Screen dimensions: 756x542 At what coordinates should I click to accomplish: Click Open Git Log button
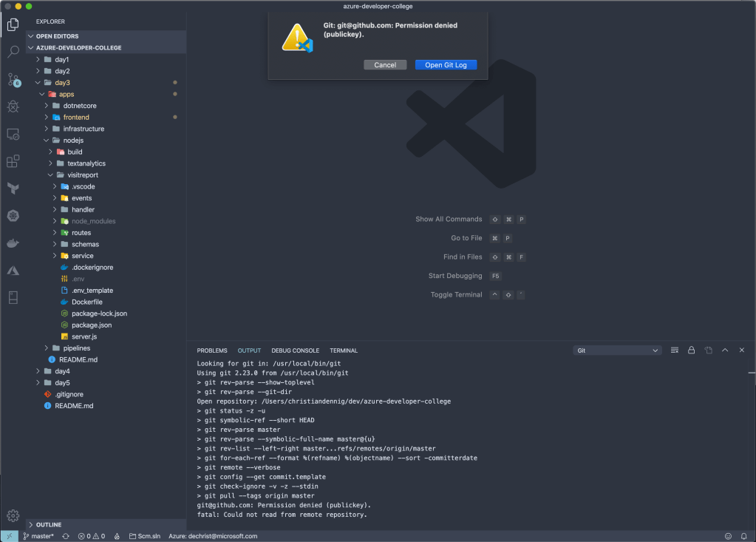coord(446,65)
